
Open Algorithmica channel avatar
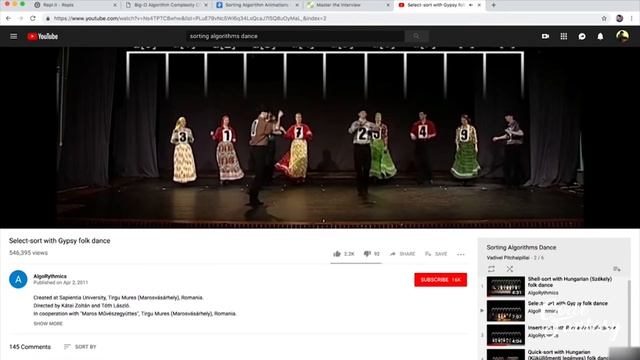click(x=18, y=280)
